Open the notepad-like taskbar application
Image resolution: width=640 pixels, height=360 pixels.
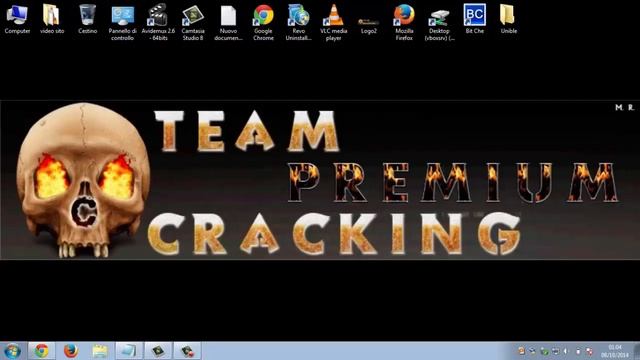click(129, 351)
